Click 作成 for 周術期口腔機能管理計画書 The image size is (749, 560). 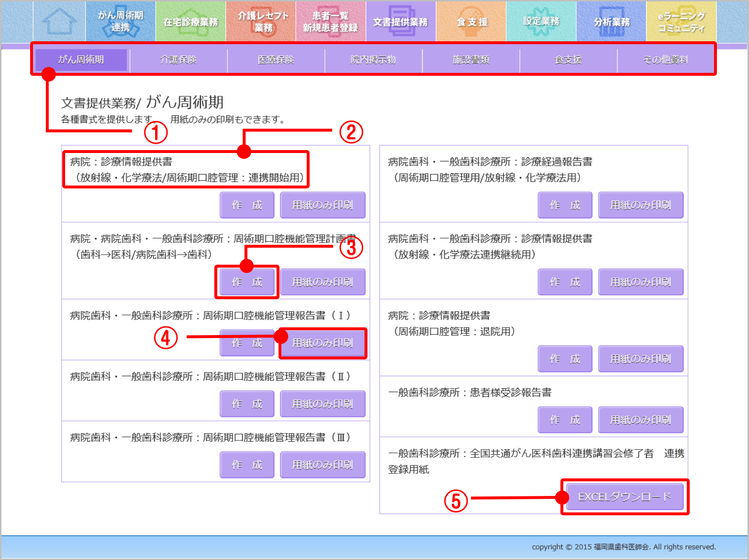(x=247, y=282)
